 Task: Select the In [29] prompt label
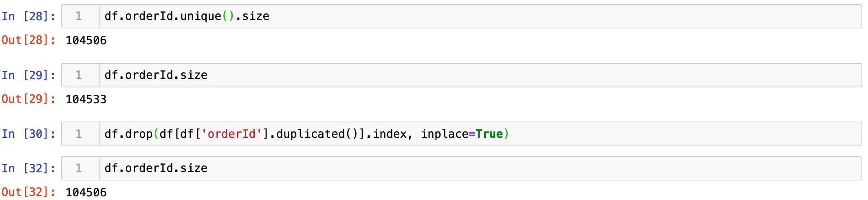29,75
